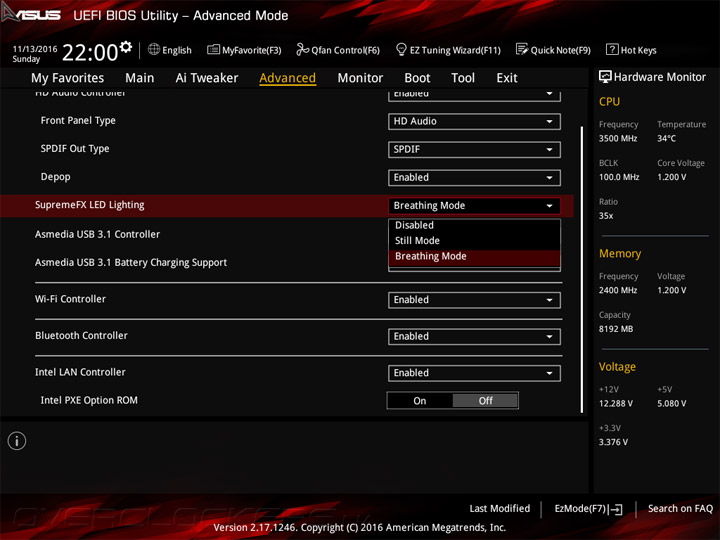Click the Hardware Monitor screen icon

[605, 77]
